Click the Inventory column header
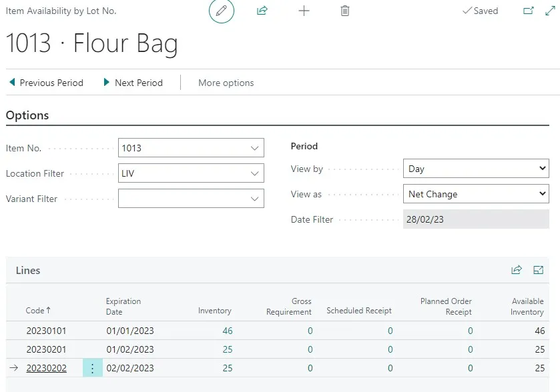Screen dimensions: 560x392 click(x=215, y=311)
